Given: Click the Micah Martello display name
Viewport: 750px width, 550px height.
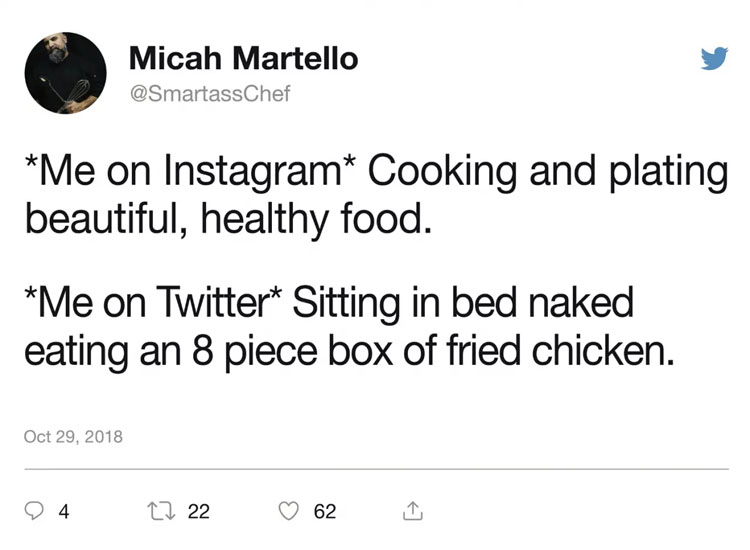Looking at the screenshot, I should (243, 59).
